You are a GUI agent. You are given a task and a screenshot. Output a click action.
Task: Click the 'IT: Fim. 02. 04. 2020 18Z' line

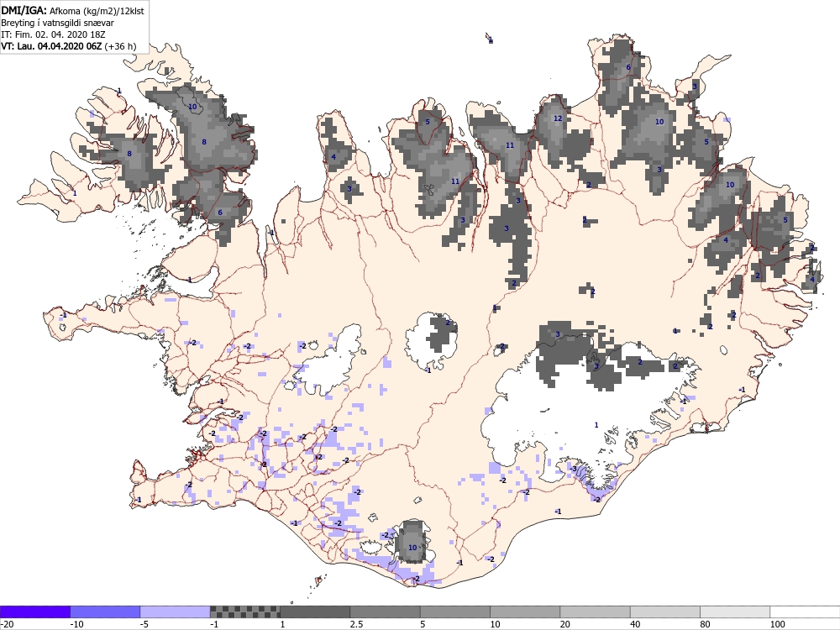pos(53,34)
